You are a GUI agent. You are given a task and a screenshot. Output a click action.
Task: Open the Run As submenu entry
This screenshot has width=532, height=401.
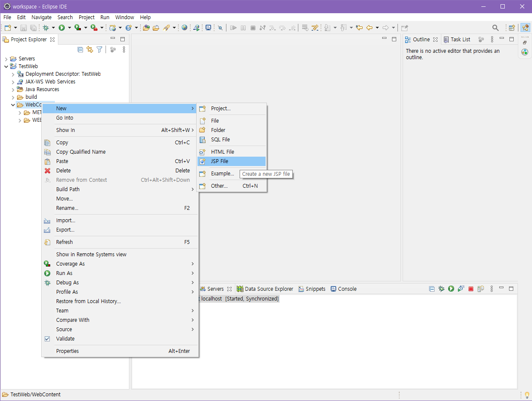(120, 273)
